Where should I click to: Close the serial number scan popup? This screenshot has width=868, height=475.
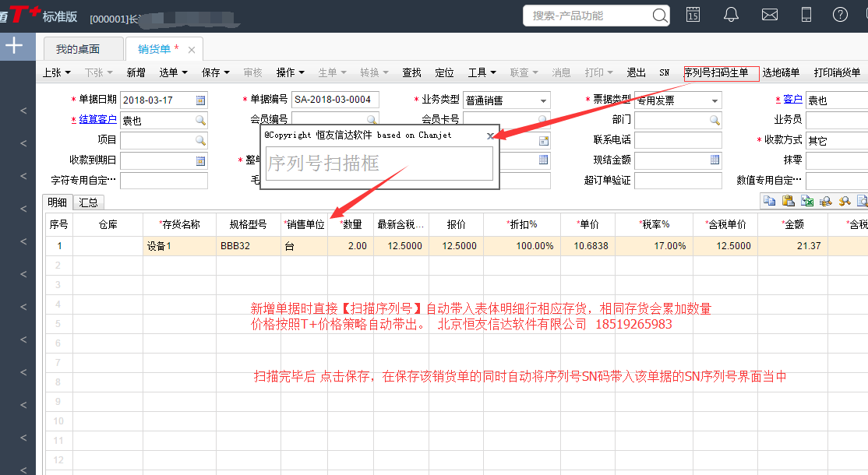pos(490,135)
